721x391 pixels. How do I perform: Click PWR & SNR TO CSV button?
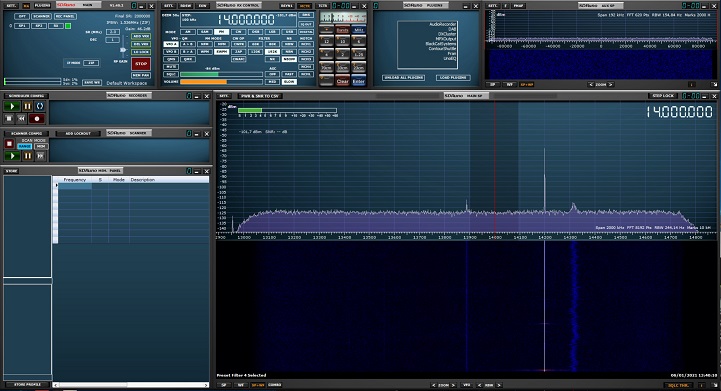(x=260, y=96)
